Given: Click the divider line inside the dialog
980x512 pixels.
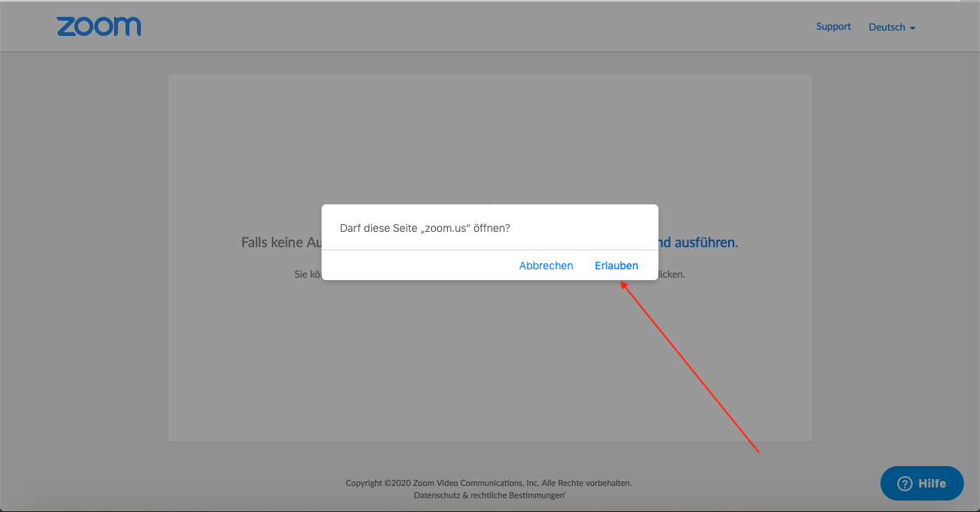Looking at the screenshot, I should click(489, 249).
